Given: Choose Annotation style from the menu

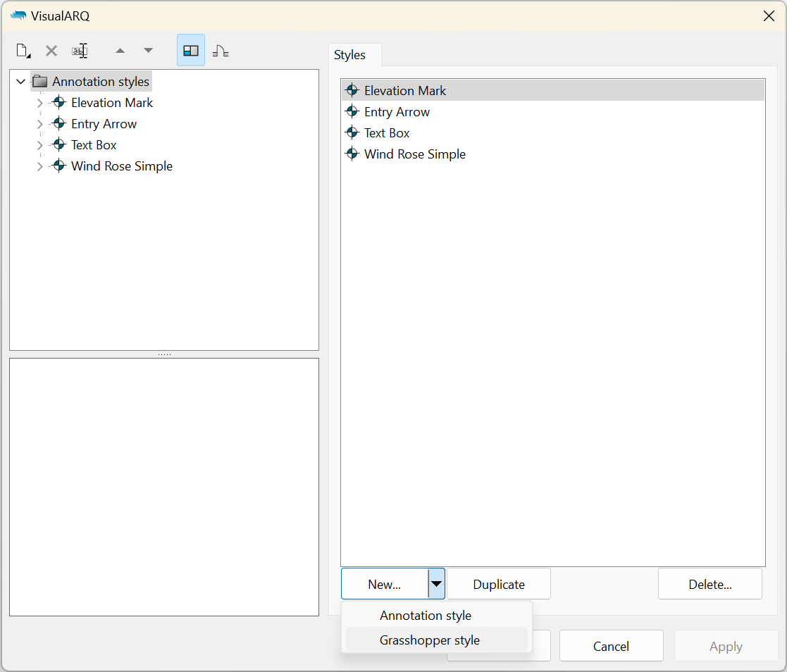Looking at the screenshot, I should 437,615.
